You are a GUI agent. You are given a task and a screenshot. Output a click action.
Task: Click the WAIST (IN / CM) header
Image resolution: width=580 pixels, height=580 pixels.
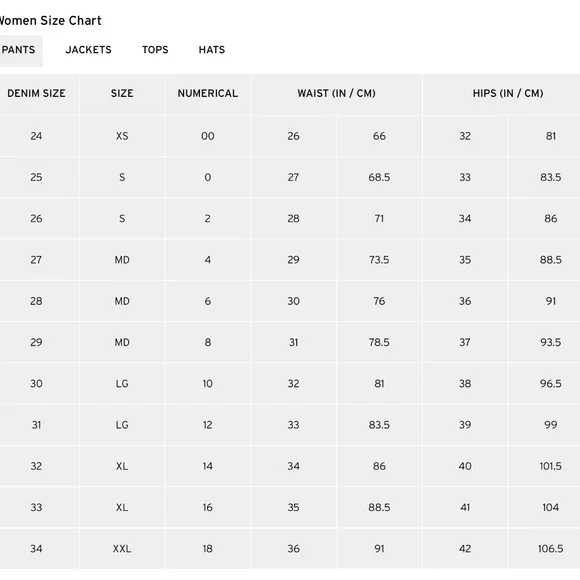[337, 94]
